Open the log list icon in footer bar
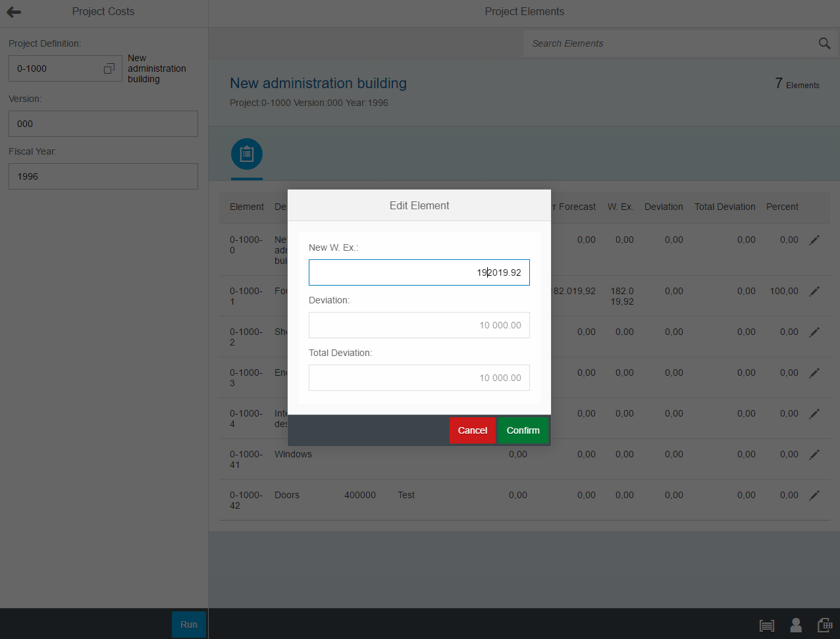Viewport: 840px width, 639px height. [x=766, y=625]
